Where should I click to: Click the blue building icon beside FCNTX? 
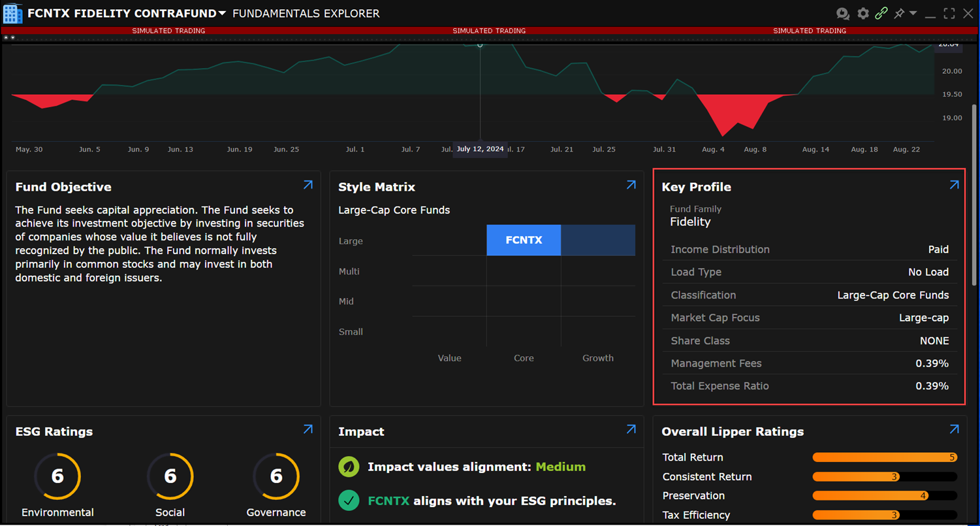(x=12, y=13)
